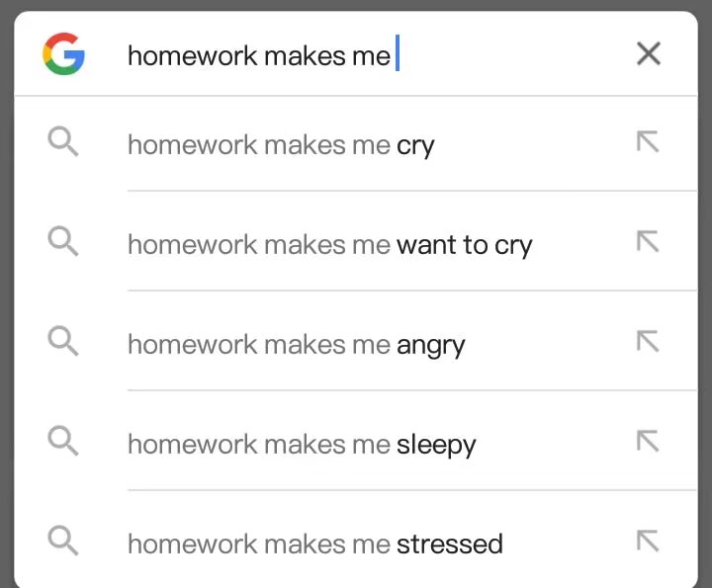712x588 pixels.
Task: Click magnifier icon beside "stressed" suggestion
Action: [63, 542]
